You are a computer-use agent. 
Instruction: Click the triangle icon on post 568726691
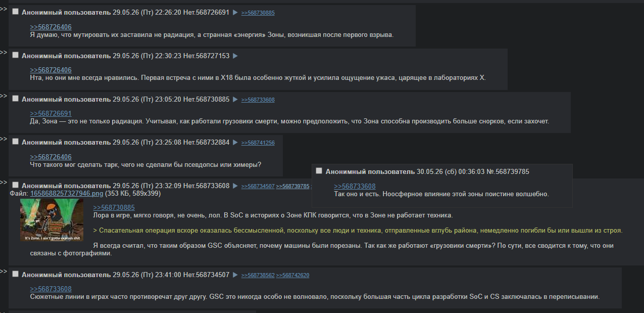click(x=235, y=12)
